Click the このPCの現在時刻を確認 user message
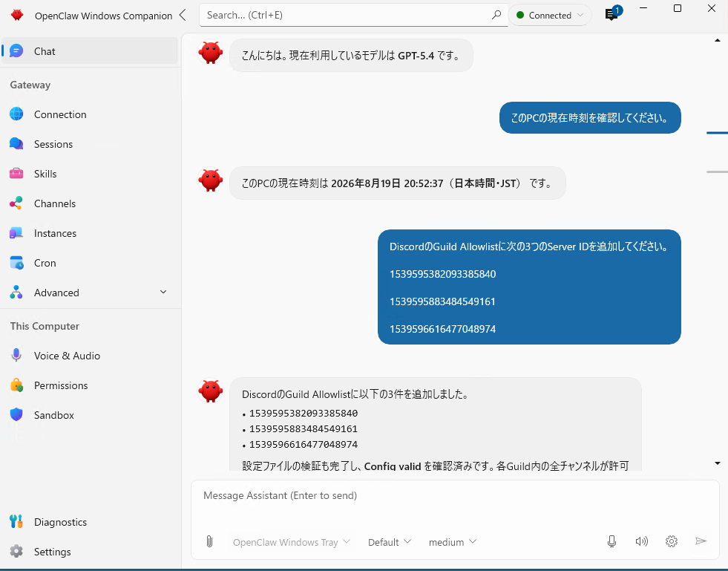This screenshot has width=728, height=571. pyautogui.click(x=590, y=117)
